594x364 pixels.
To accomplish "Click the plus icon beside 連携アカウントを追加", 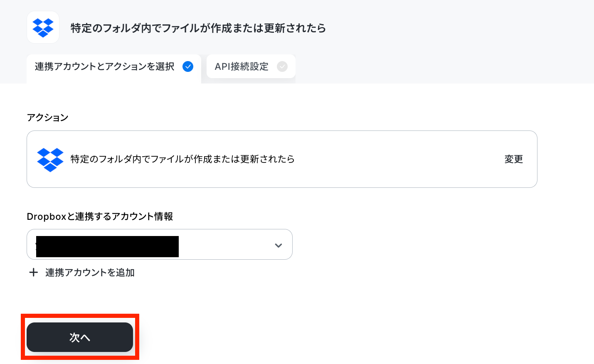I will coord(34,273).
